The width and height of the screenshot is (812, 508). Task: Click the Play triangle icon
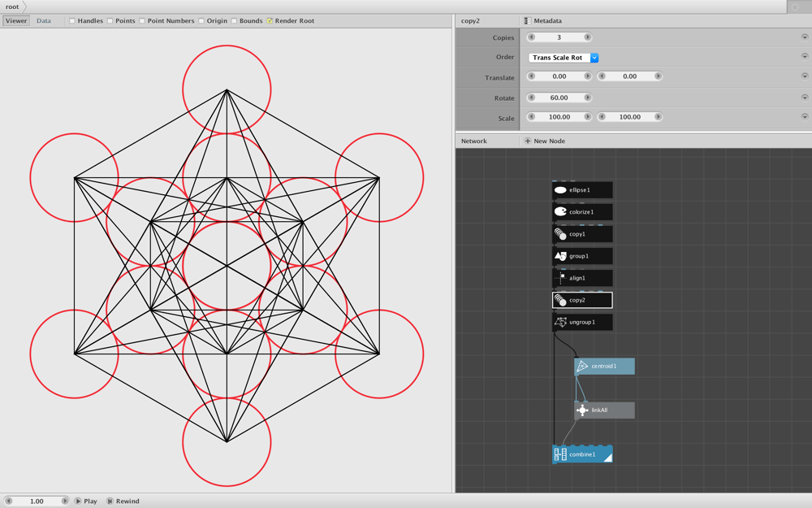pos(78,501)
